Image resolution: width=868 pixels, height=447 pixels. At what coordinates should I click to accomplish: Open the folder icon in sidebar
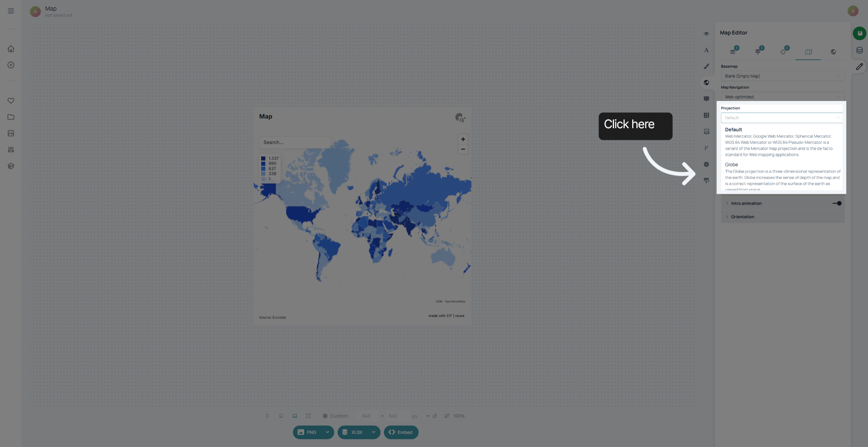pos(11,117)
